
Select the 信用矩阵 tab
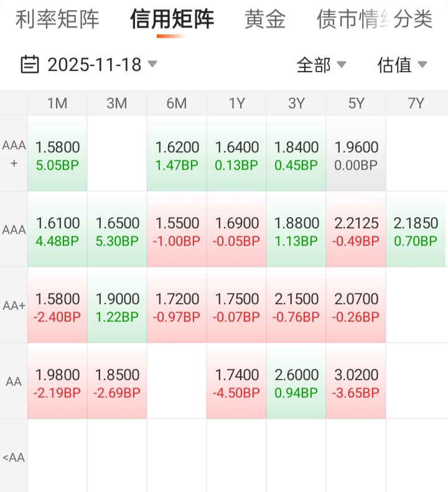[x=172, y=19]
